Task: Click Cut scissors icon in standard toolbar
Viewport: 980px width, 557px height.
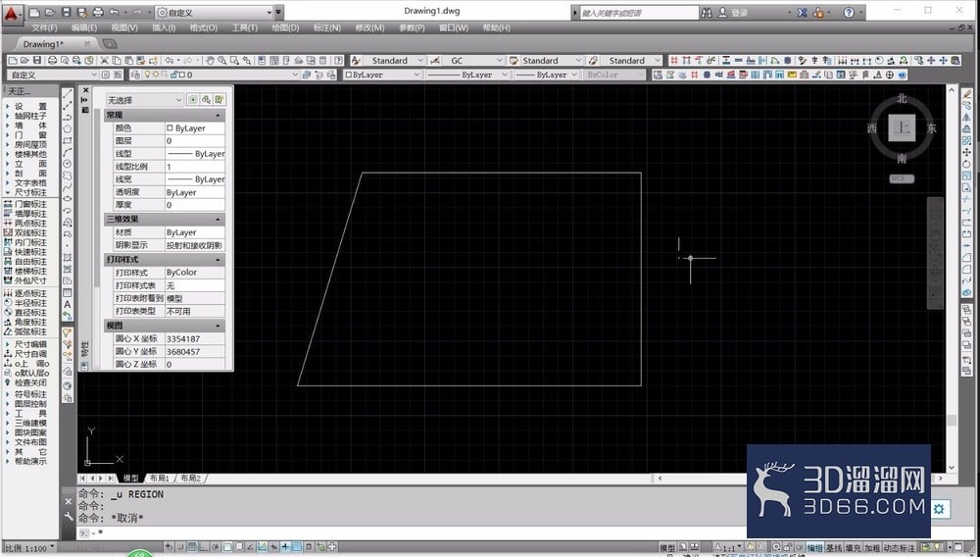Action: 105,61
